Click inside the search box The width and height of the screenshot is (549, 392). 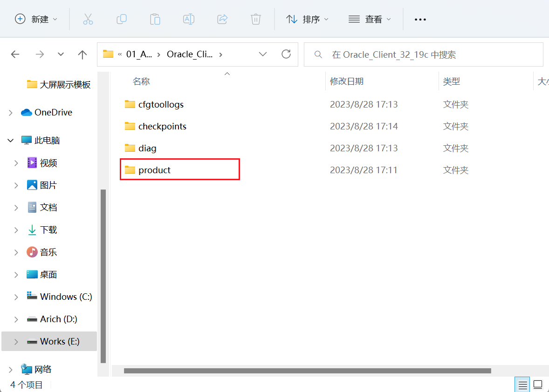[x=419, y=54]
